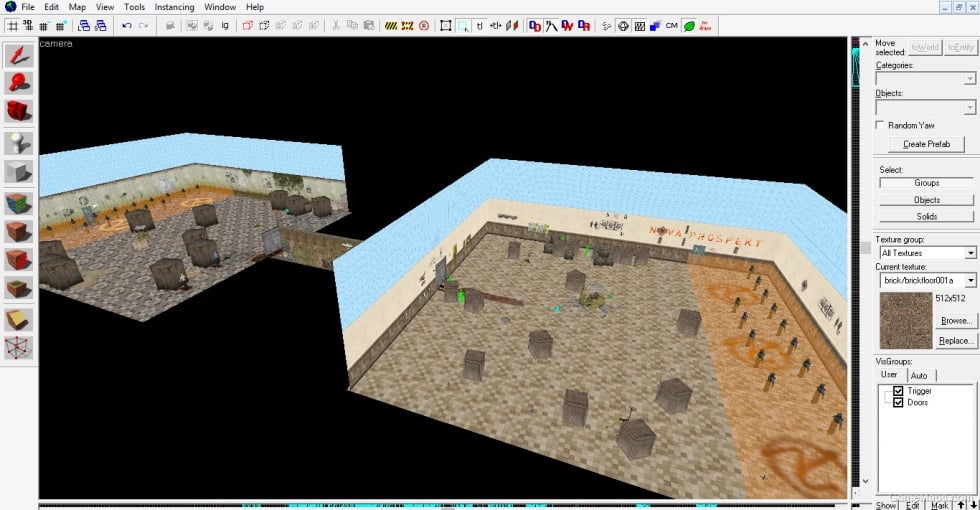Click the right sidebar scroll-up arrow
This screenshot has height=510, width=980.
pyautogui.click(x=865, y=44)
